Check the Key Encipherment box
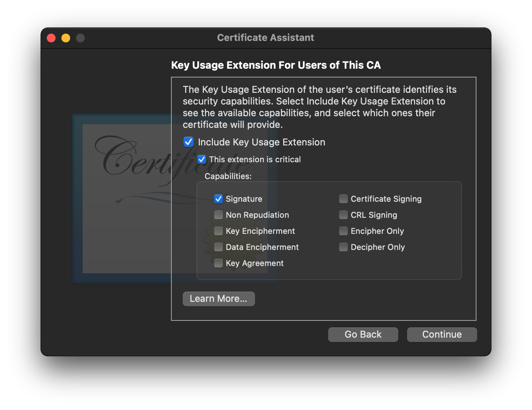Viewport: 532px width, 410px height. 218,231
